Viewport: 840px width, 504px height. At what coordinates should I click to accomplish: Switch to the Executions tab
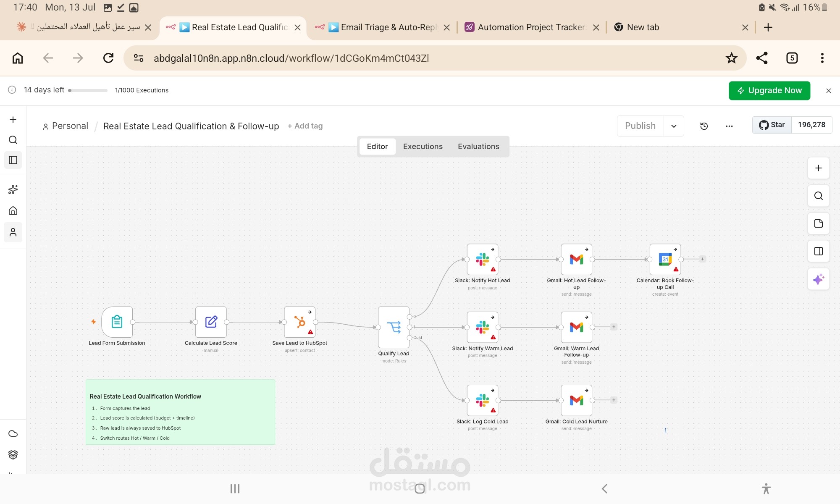423,147
